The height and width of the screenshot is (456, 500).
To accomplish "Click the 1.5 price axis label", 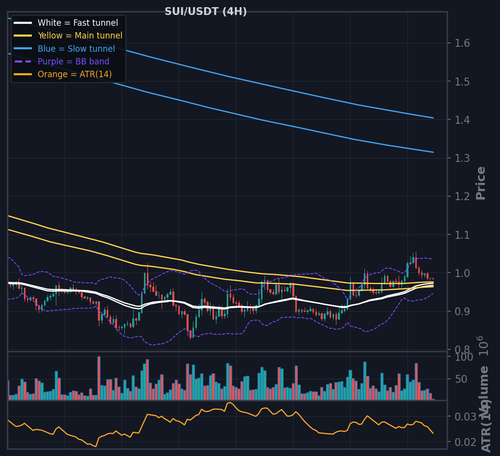I will click(462, 81).
